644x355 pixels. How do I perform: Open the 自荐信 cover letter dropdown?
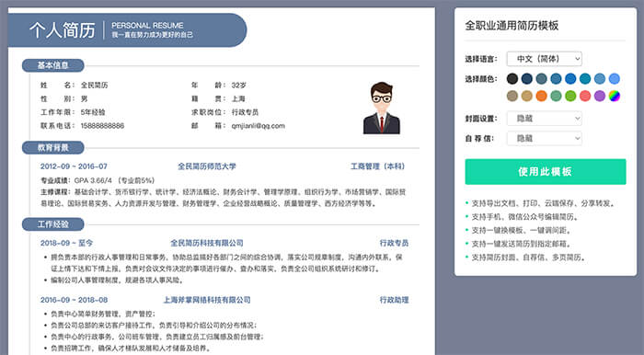tap(545, 138)
